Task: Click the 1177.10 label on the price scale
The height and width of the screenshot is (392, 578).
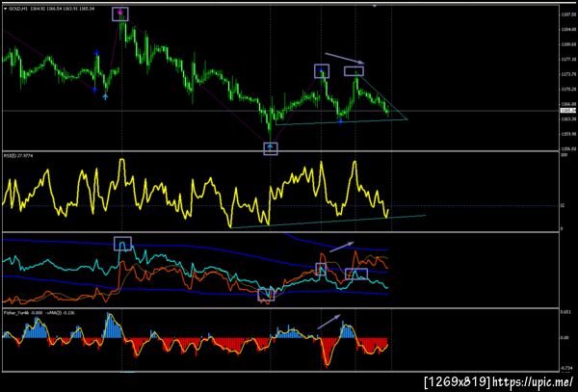Action: (x=567, y=60)
